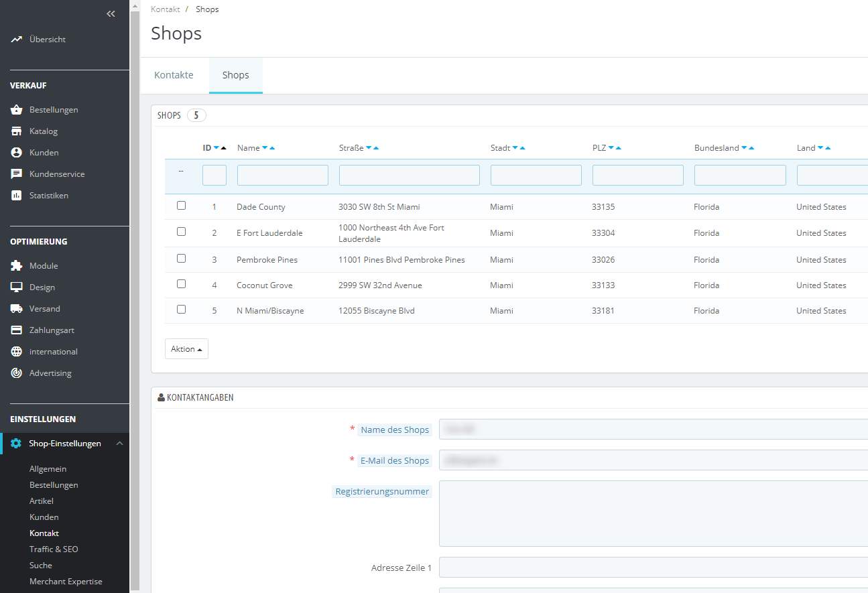
Task: Click the Katalog store icon
Action: [x=17, y=131]
